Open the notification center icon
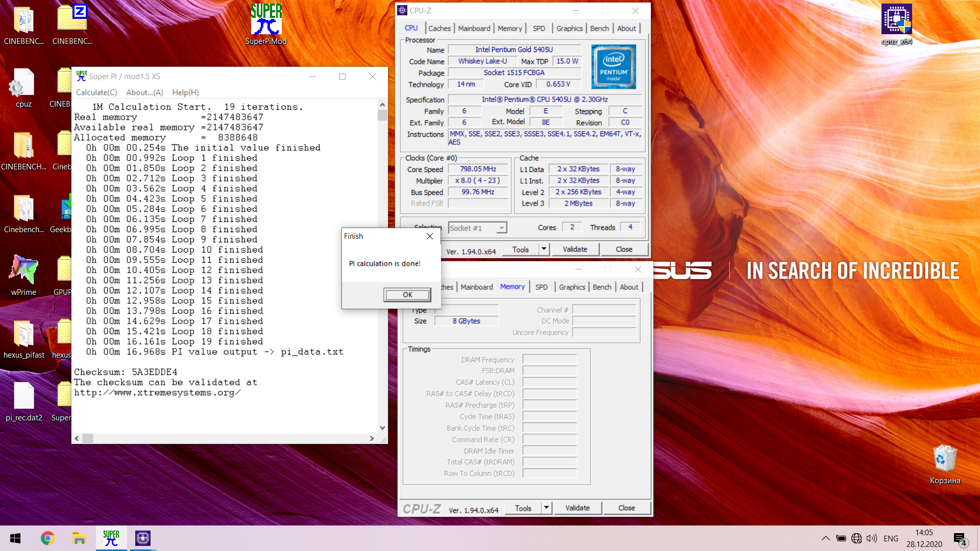 coord(960,539)
